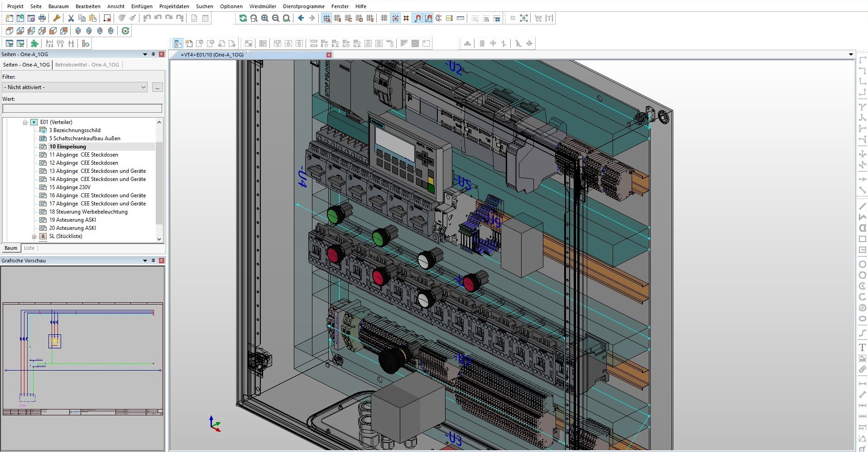Toggle snap to grid red dot icon
Image resolution: width=868 pixels, height=452 pixels.
tap(395, 18)
